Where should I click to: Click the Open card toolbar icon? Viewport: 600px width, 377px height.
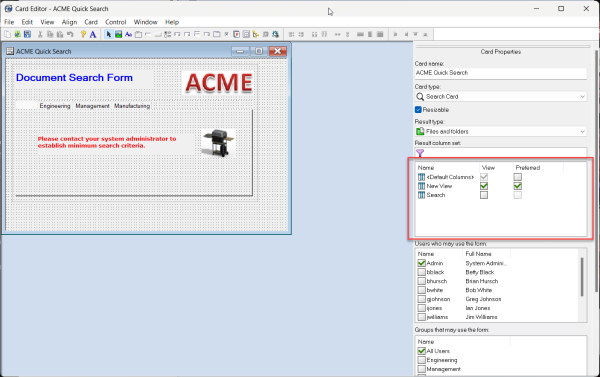point(17,34)
